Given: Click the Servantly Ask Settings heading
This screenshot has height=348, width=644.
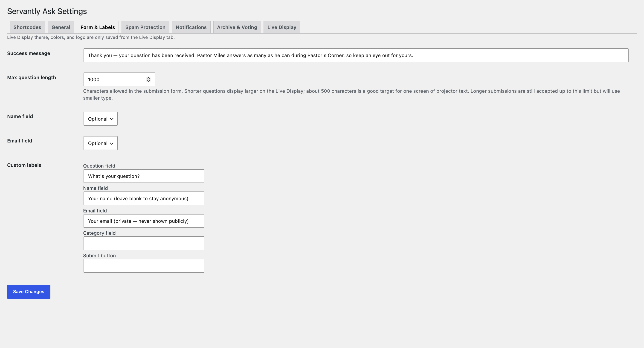Looking at the screenshot, I should 47,11.
